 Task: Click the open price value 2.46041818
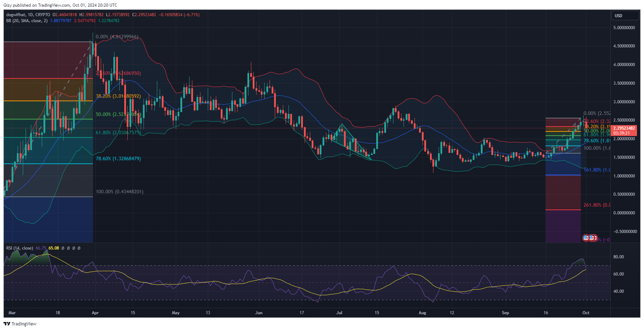[x=66, y=15]
